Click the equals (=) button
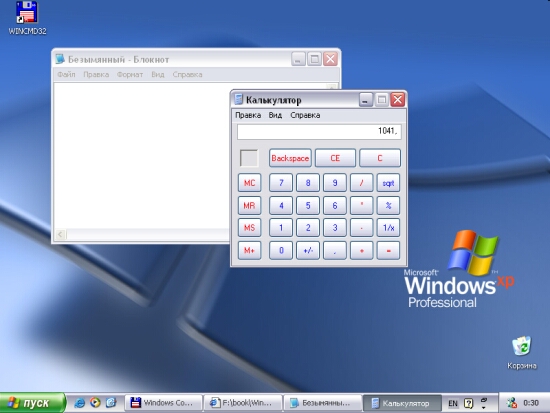Image resolution: width=550 pixels, height=413 pixels. (x=388, y=250)
